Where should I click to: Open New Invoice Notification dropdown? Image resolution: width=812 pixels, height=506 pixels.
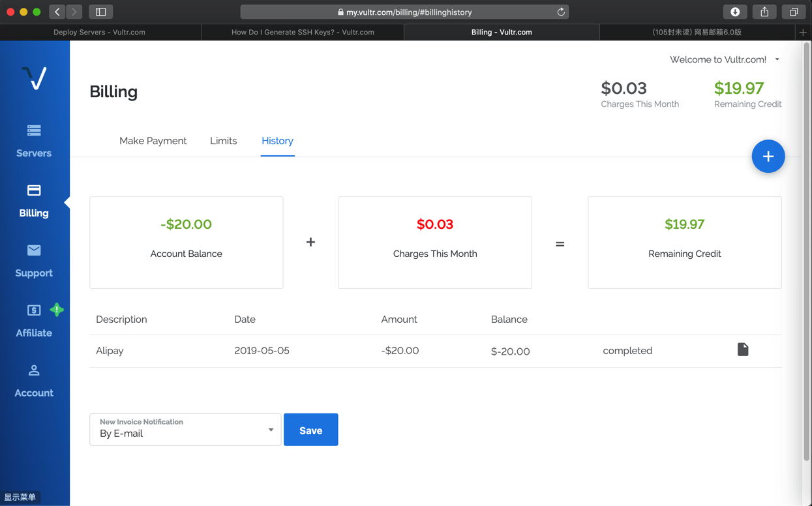(185, 429)
